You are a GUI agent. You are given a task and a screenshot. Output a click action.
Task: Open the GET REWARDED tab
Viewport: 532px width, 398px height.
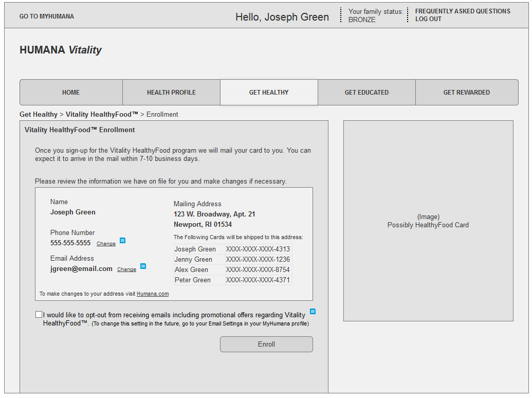coord(467,92)
